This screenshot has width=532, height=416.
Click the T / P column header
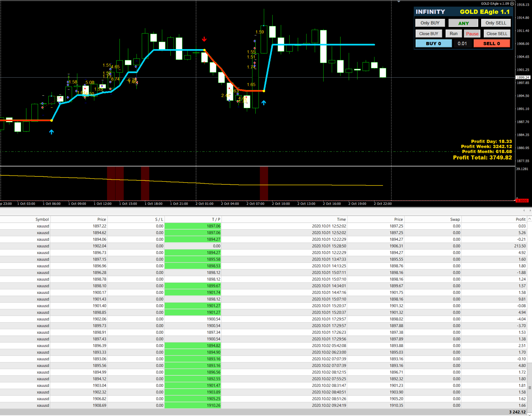point(216,219)
